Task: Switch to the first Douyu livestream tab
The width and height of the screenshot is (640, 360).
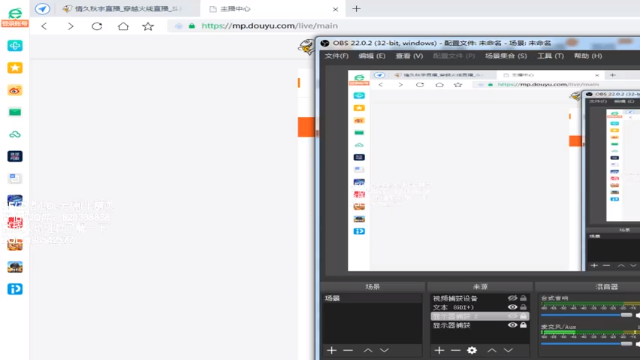Action: [x=122, y=9]
